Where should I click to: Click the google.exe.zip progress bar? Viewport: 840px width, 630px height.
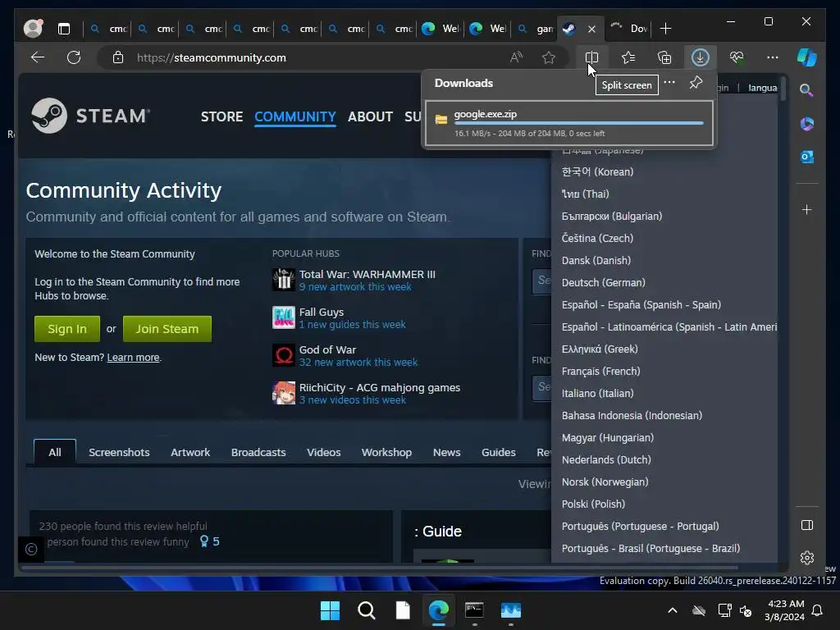pos(578,123)
